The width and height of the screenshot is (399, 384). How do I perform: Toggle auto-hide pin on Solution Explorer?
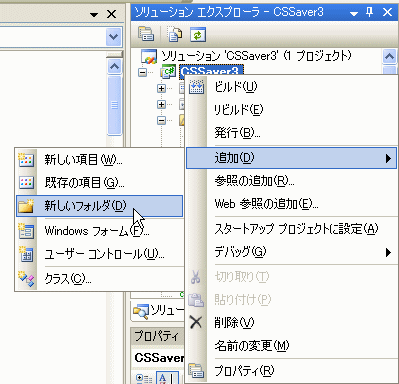pos(369,13)
